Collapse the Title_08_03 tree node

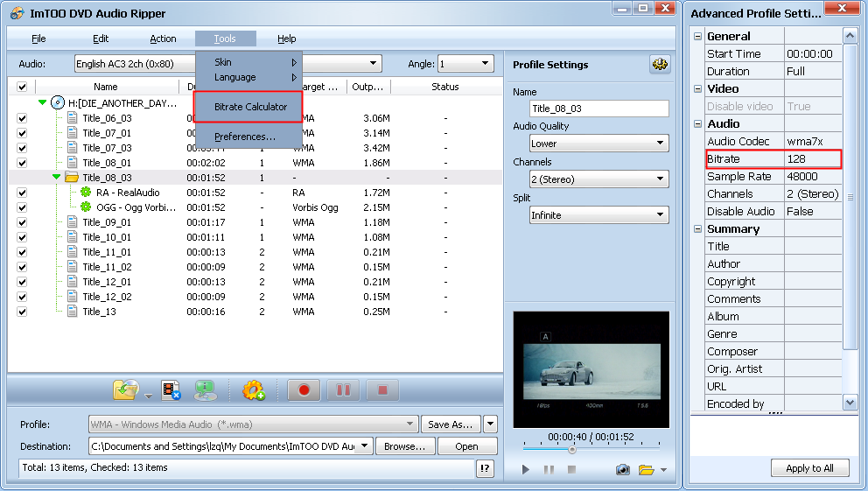[56, 177]
